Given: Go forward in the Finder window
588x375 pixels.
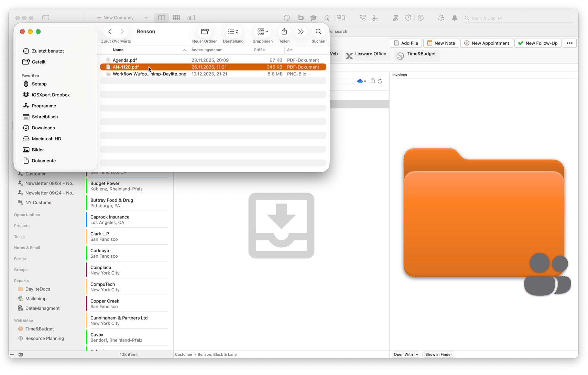Looking at the screenshot, I should coord(122,32).
